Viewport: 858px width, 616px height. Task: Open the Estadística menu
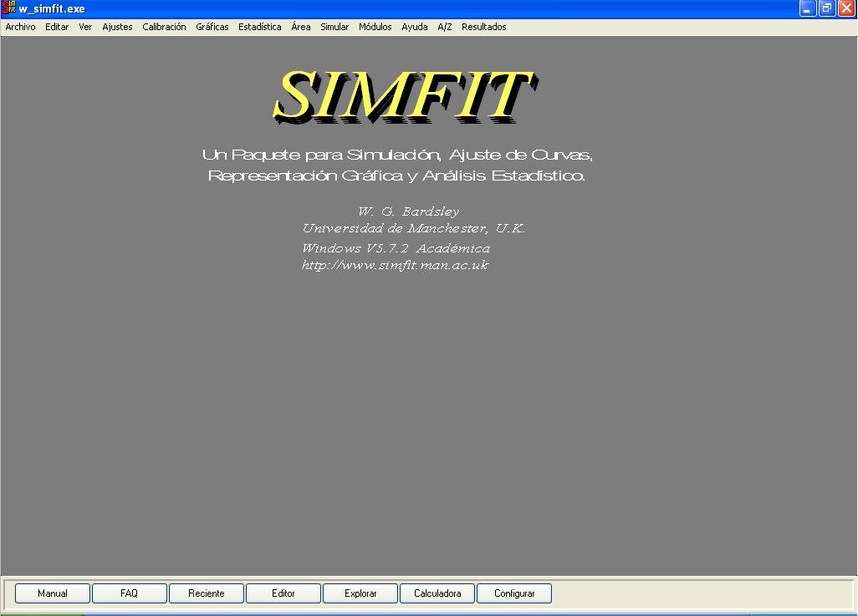tap(260, 27)
